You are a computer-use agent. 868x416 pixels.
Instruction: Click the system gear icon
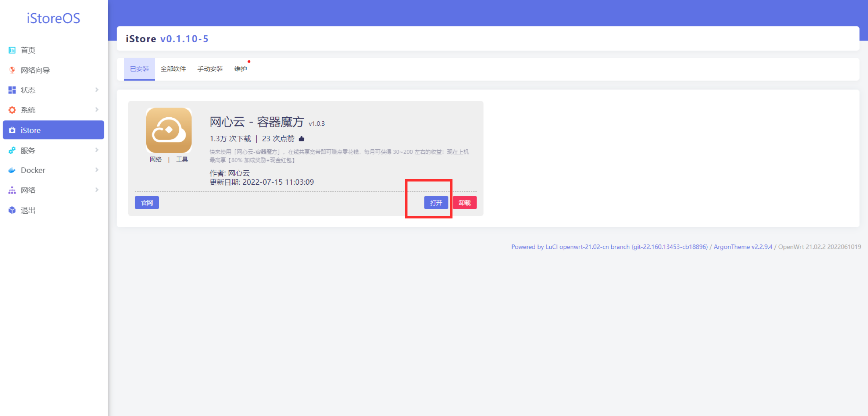coord(12,110)
